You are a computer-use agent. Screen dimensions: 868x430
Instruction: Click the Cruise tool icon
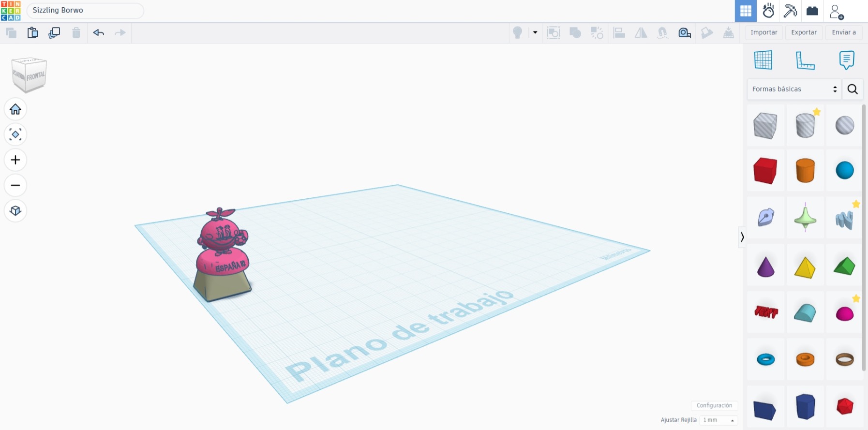point(663,32)
